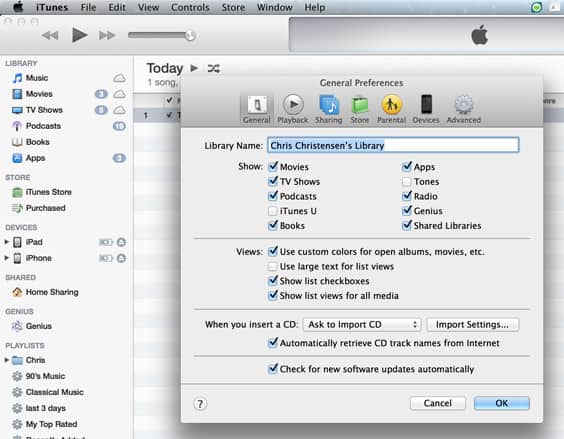Open the Apple menu

(x=18, y=7)
